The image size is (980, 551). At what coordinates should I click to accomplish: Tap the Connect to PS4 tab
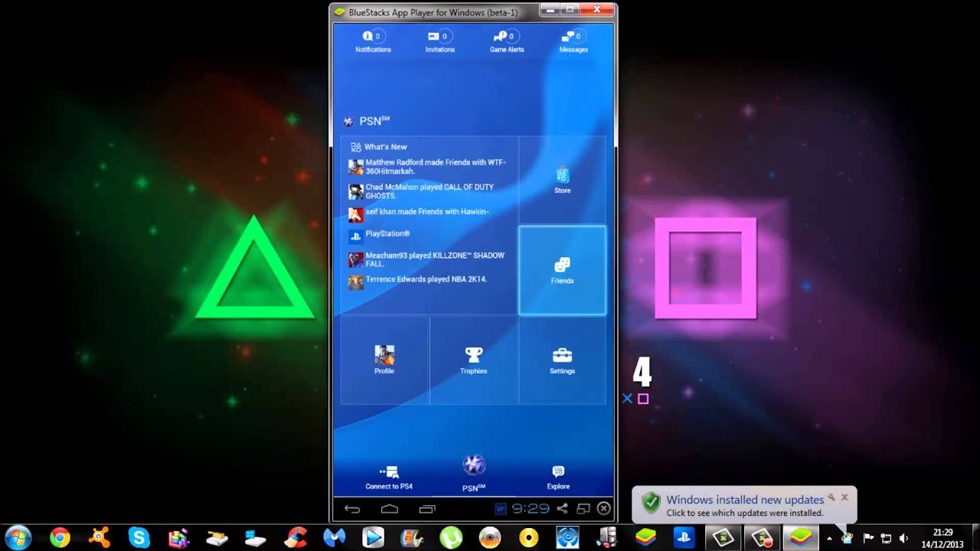[389, 478]
